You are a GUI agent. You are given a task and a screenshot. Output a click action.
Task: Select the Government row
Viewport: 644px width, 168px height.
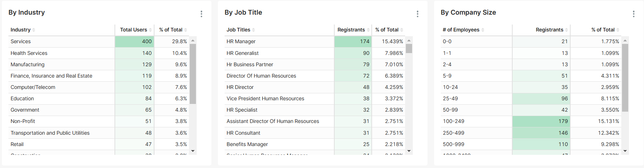pyautogui.click(x=99, y=110)
